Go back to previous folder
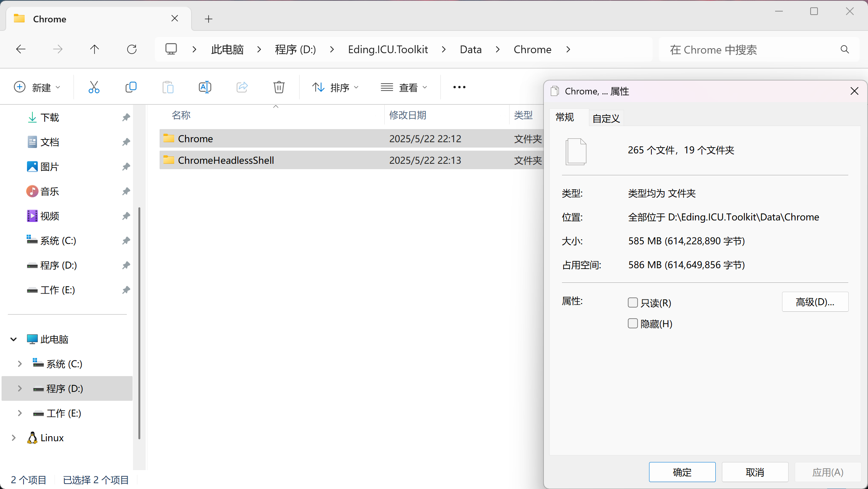 tap(21, 49)
